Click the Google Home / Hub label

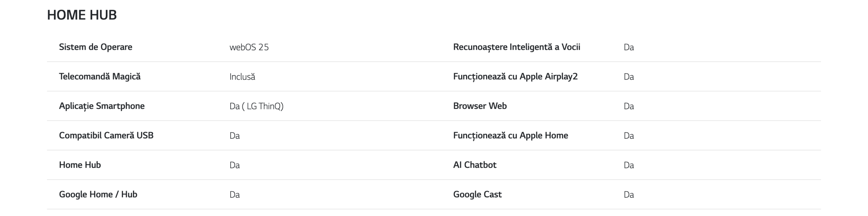[98, 194]
